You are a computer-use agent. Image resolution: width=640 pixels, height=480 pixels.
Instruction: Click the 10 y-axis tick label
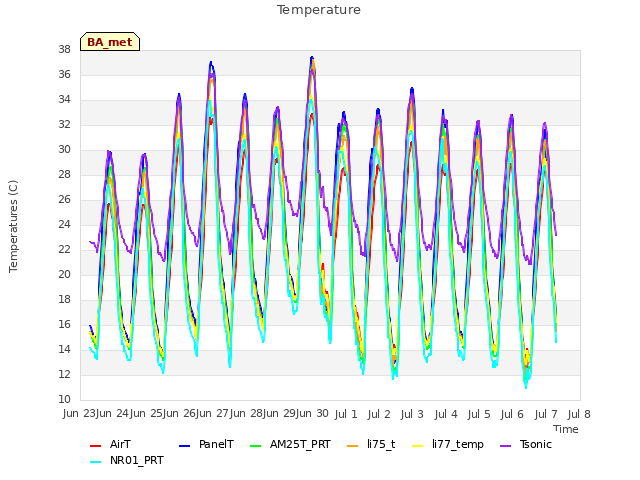[x=64, y=399]
